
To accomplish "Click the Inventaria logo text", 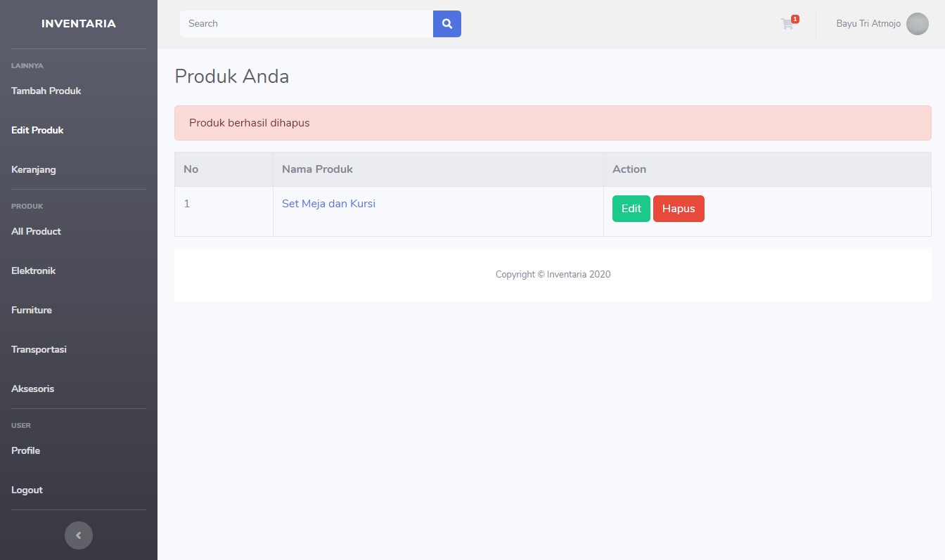I will (x=78, y=22).
